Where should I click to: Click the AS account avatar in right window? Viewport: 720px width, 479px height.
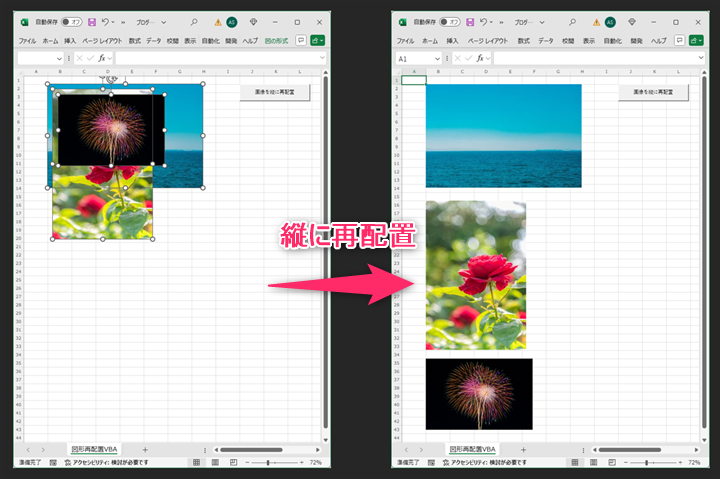[610, 21]
